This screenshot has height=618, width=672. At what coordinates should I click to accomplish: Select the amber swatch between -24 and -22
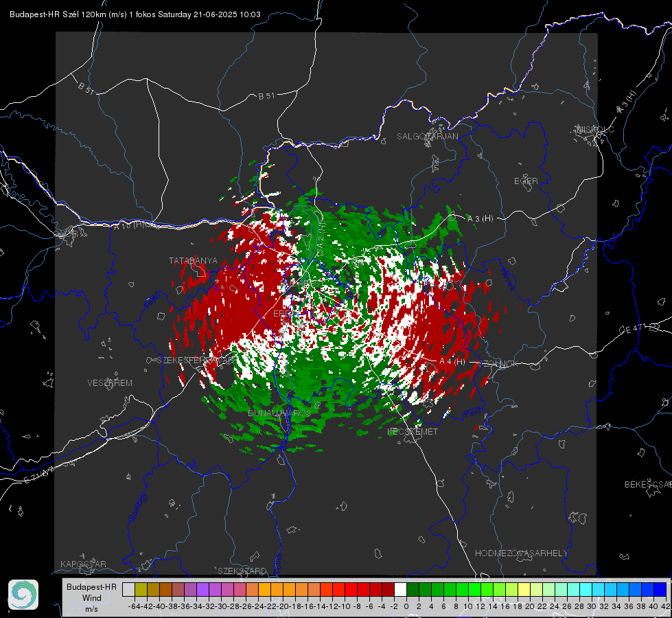(x=264, y=589)
